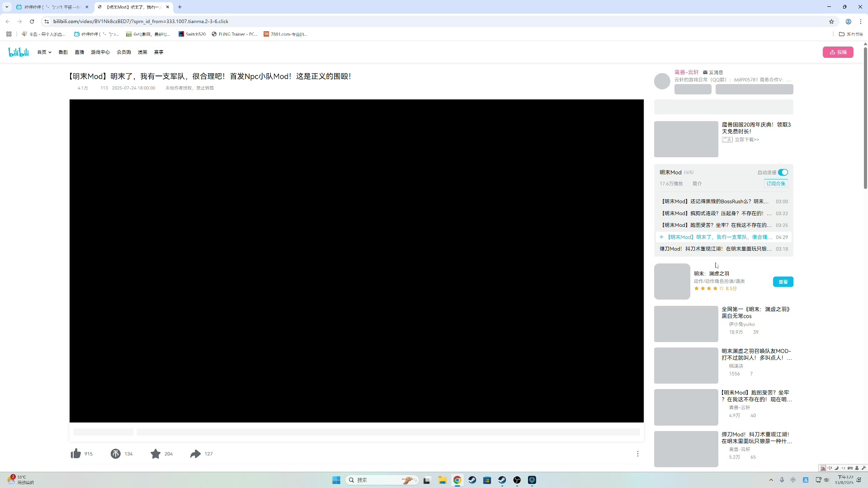The height and width of the screenshot is (488, 868).
Task: Open 漫画 from navigation
Action: point(142,52)
